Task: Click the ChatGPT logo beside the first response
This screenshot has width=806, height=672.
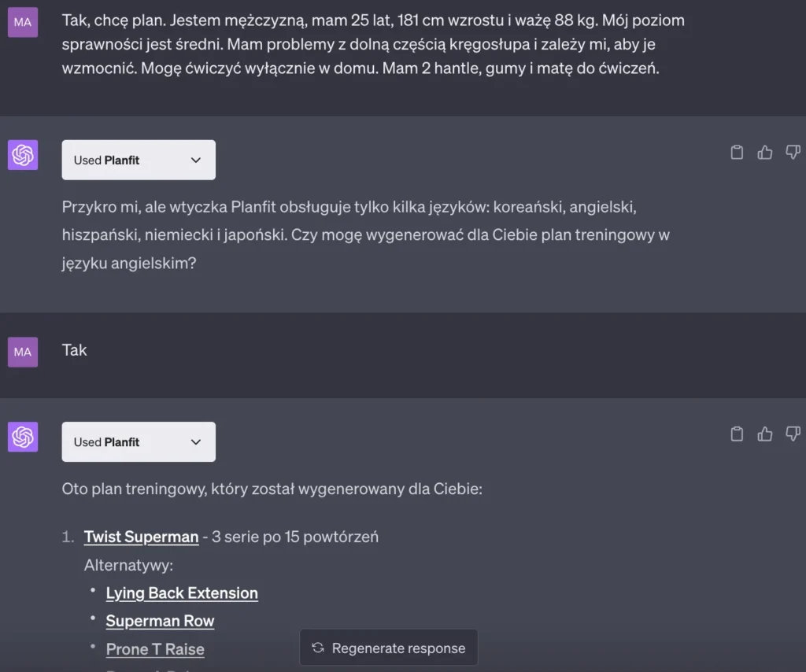Action: pos(22,155)
